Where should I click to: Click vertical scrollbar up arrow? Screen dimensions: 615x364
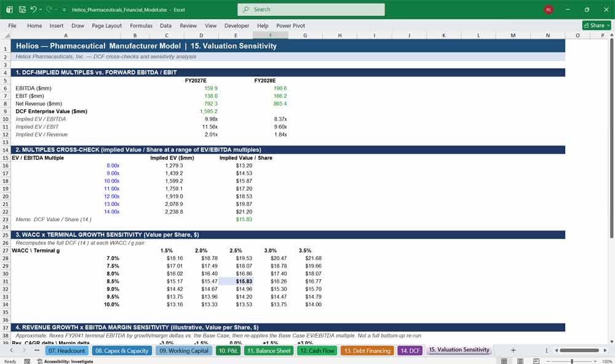[x=611, y=35]
